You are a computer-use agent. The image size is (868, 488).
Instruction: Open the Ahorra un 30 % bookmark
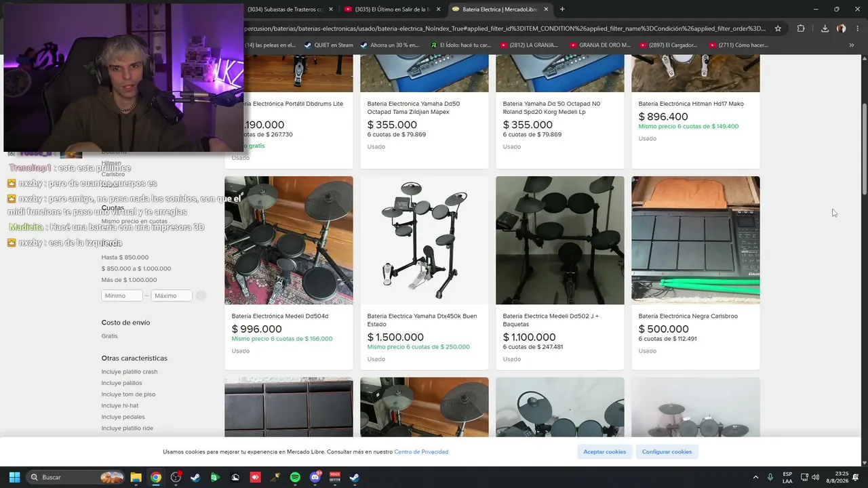point(390,45)
